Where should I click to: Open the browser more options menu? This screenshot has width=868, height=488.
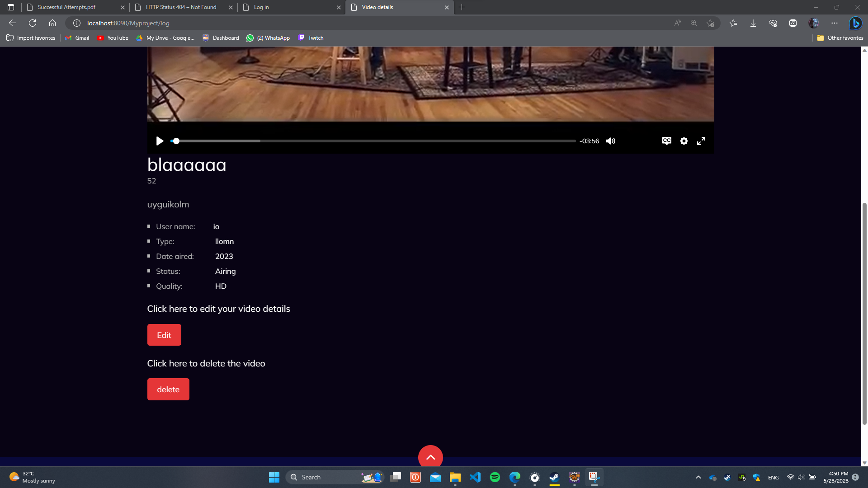pyautogui.click(x=835, y=23)
